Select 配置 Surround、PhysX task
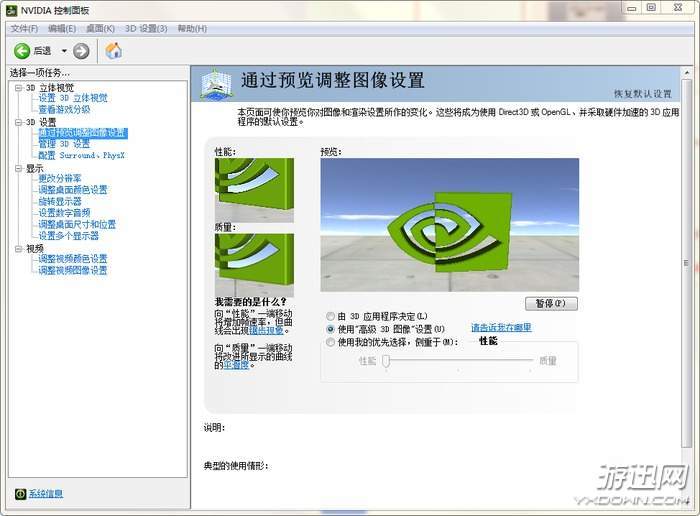 click(x=82, y=155)
